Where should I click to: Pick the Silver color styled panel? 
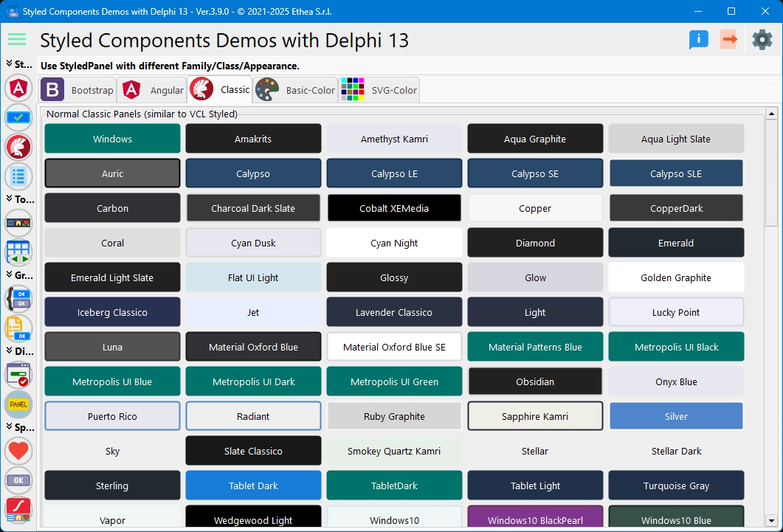click(x=675, y=416)
